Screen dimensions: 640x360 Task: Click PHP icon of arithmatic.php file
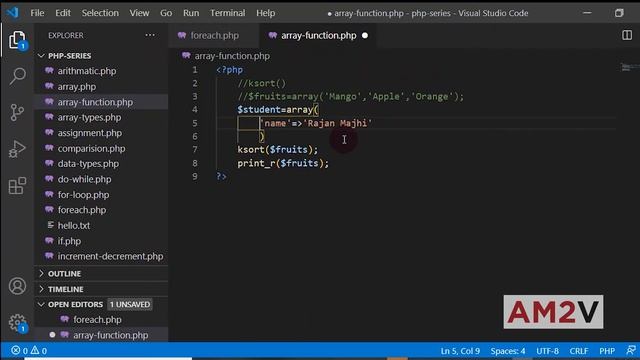point(49,71)
